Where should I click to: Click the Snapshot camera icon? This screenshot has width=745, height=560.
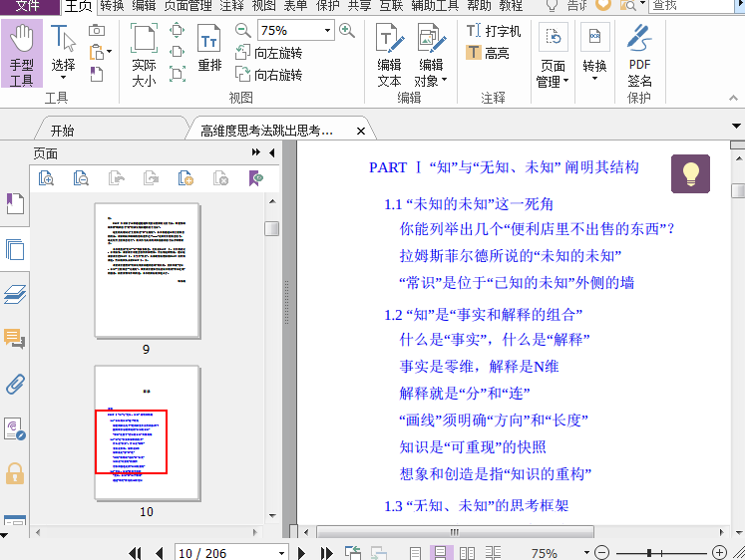pyautogui.click(x=97, y=30)
